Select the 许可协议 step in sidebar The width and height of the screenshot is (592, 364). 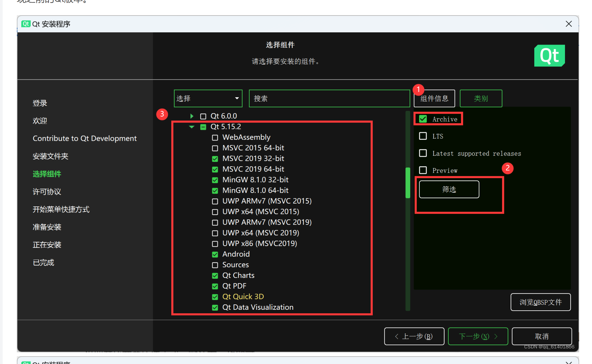click(47, 191)
